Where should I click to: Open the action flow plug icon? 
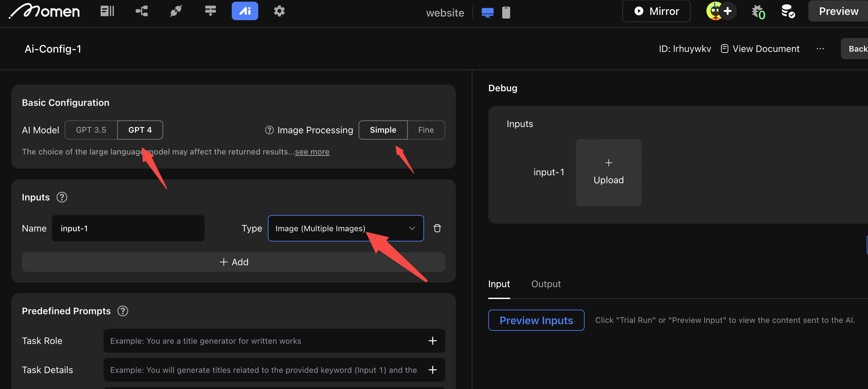point(176,11)
